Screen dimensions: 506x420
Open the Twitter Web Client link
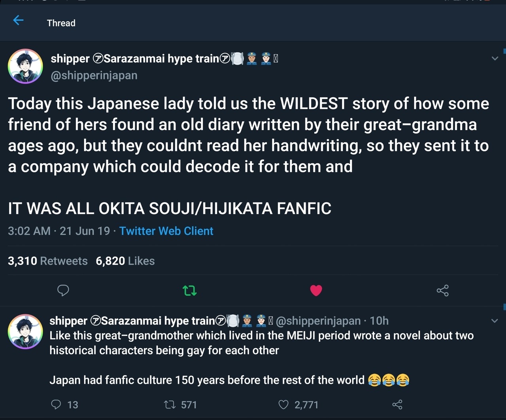pyautogui.click(x=166, y=231)
